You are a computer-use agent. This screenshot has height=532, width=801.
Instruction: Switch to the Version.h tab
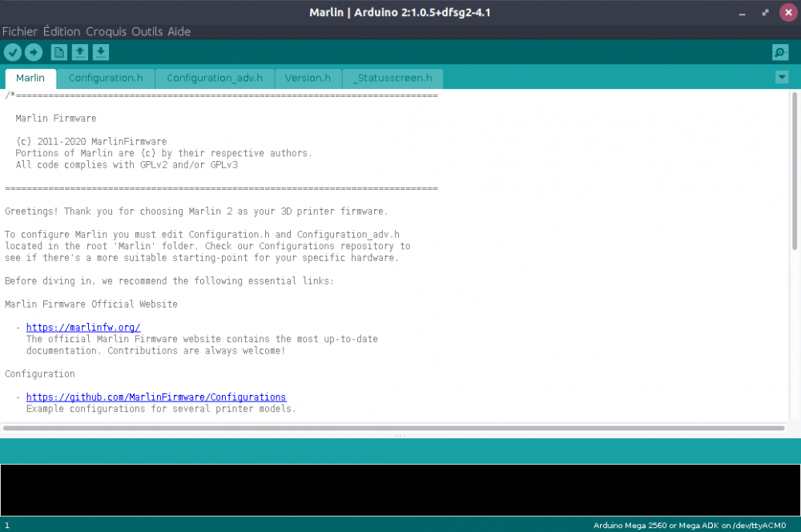point(308,79)
